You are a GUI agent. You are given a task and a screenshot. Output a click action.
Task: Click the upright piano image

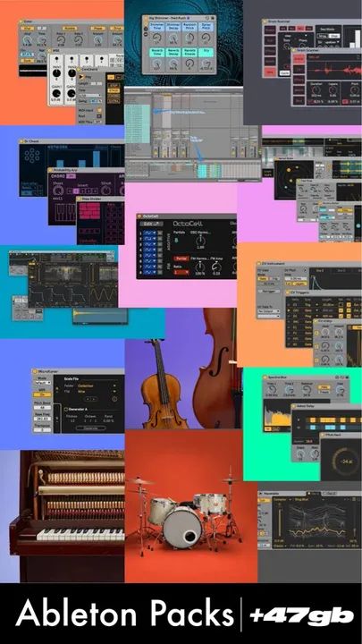point(69,516)
